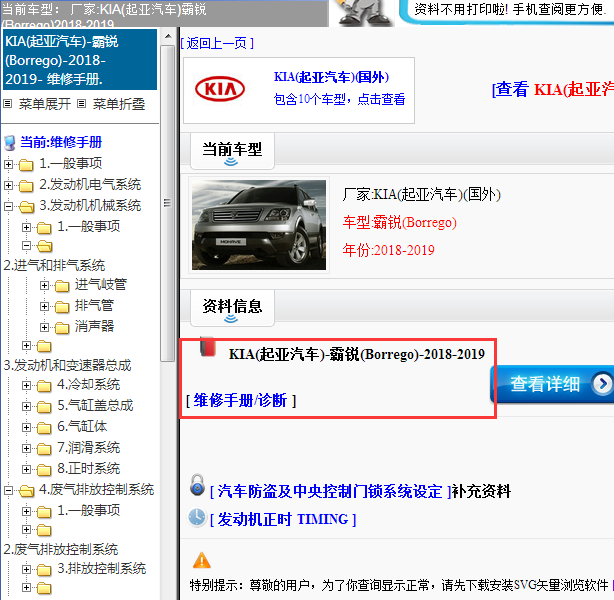This screenshot has height=600, width=614.
Task: Click the 查看 KIA(起亚汽车) link on right
Action: tap(553, 89)
